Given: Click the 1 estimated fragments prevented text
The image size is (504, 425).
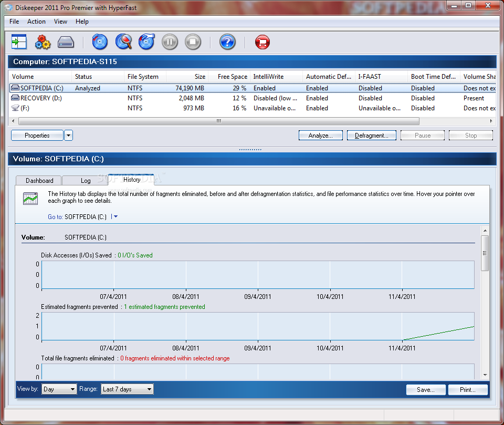Looking at the screenshot, I should pyautogui.click(x=164, y=307).
